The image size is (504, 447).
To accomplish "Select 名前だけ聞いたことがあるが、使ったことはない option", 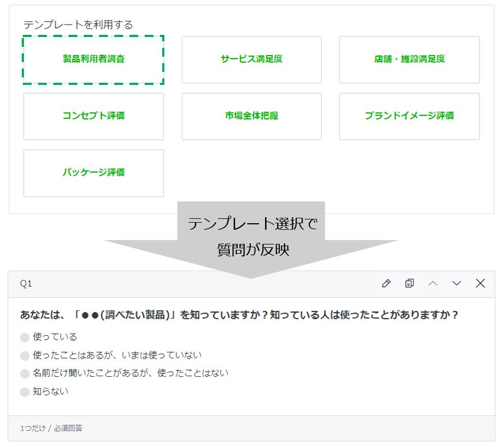I will pyautogui.click(x=24, y=374).
